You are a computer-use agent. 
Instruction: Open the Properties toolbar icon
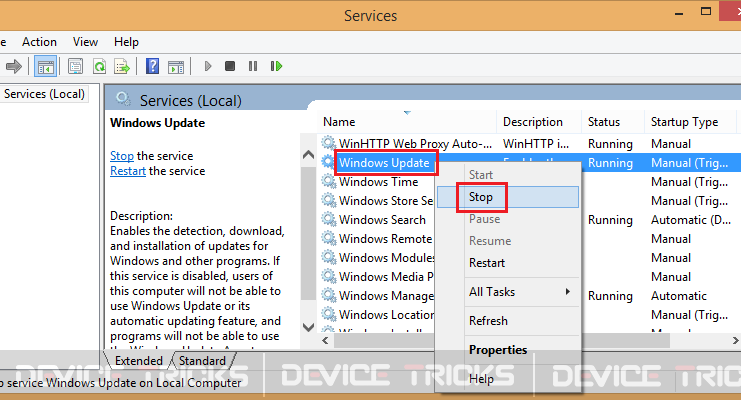pyautogui.click(x=75, y=66)
